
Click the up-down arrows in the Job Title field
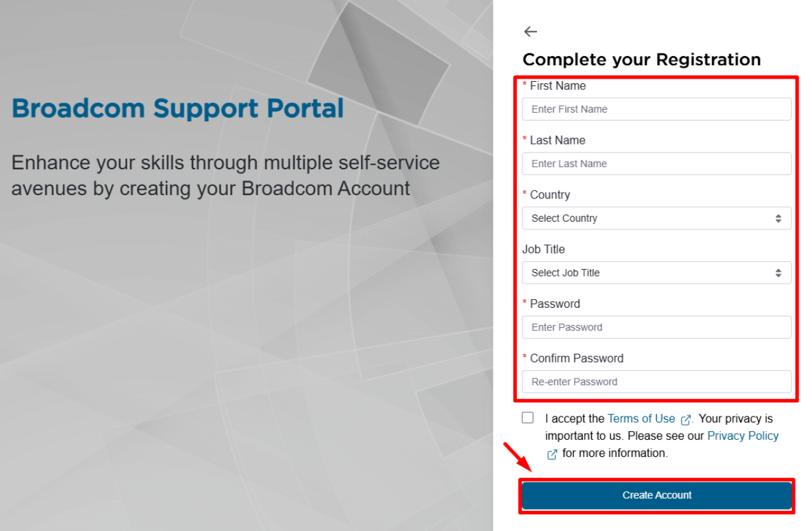(x=778, y=273)
